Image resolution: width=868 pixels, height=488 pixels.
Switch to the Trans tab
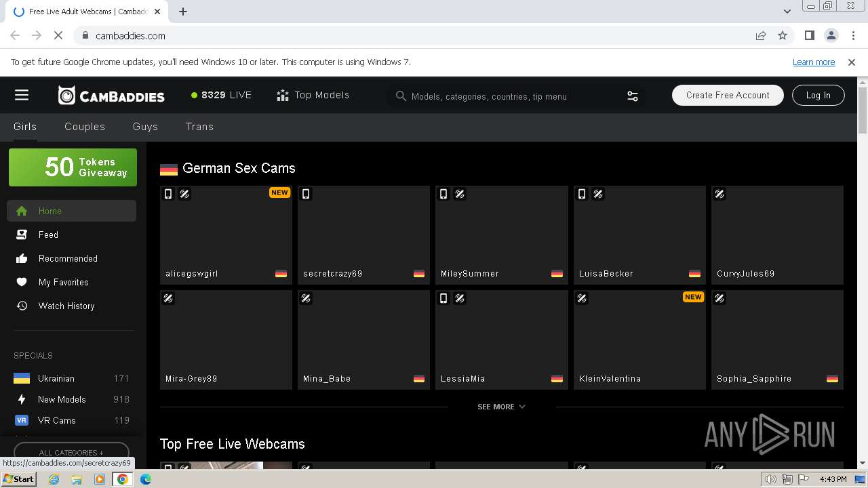point(199,127)
